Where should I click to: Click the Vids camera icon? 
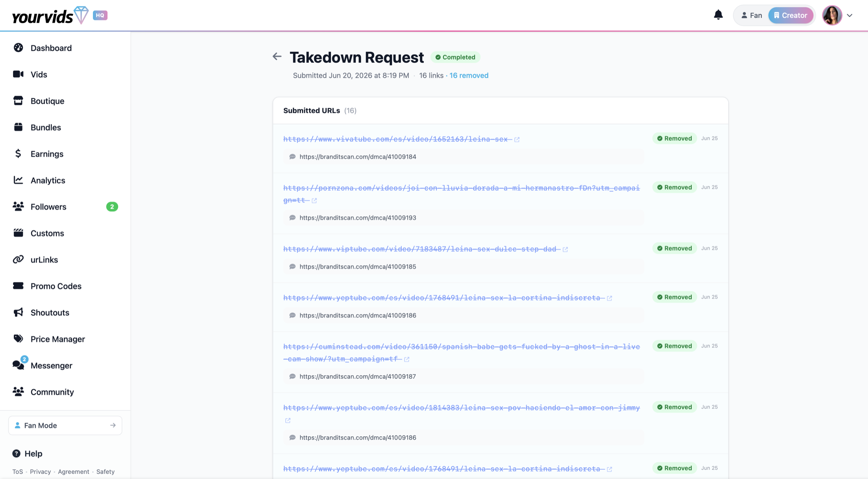pos(18,74)
